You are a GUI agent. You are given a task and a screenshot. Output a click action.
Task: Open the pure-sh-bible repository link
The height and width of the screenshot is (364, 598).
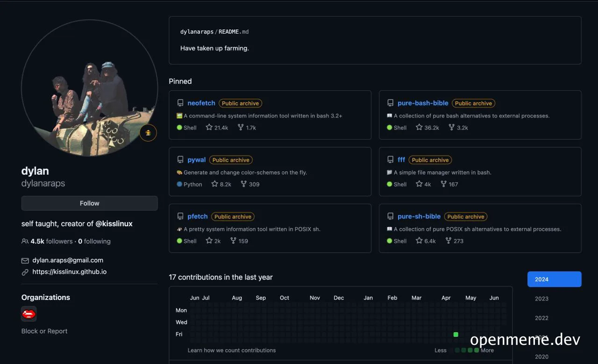pyautogui.click(x=419, y=216)
